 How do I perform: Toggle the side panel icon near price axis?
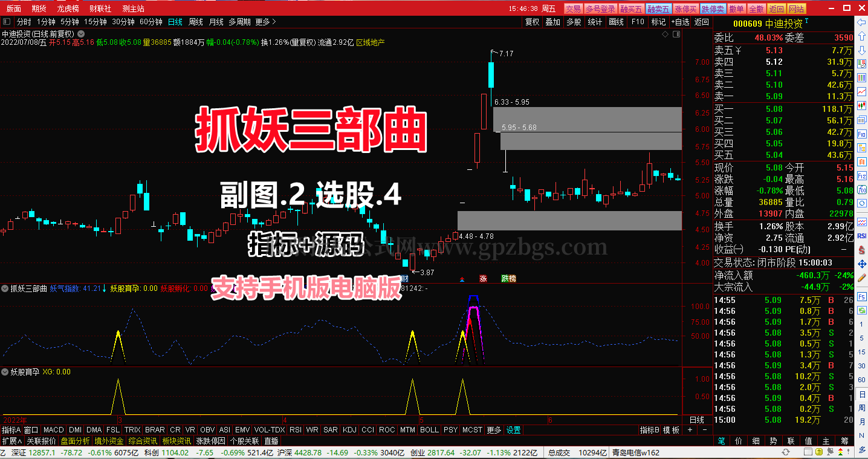(676, 34)
